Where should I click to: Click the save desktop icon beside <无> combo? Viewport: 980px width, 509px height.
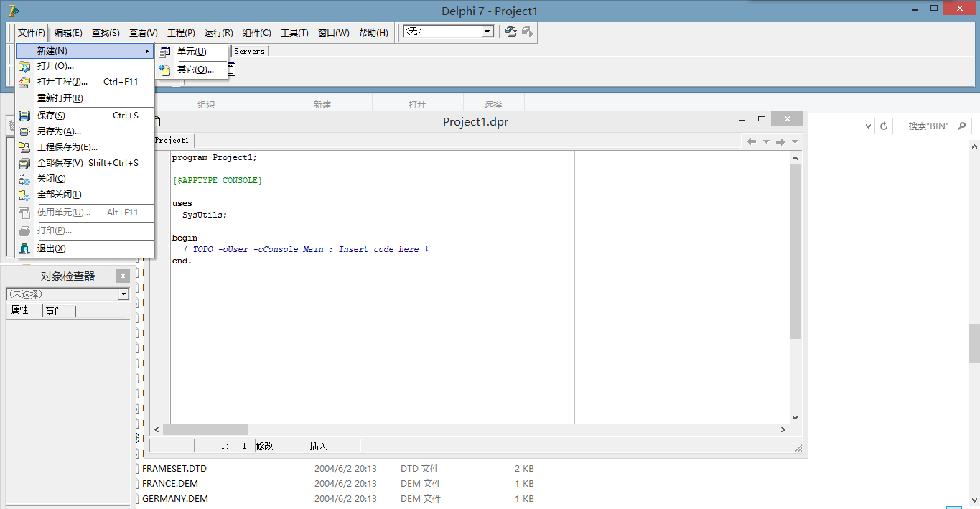click(510, 32)
